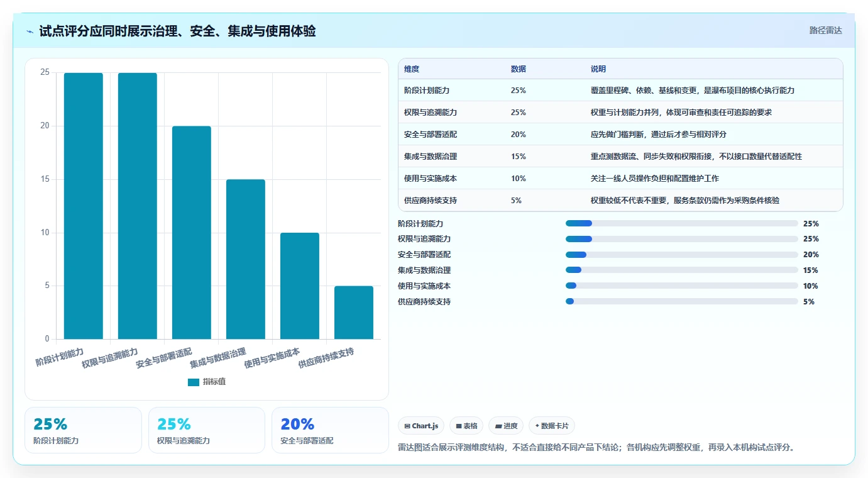Screen dimensions: 868x478
Task: Click the x-axis label 集成与数据治理
Action: click(218, 358)
